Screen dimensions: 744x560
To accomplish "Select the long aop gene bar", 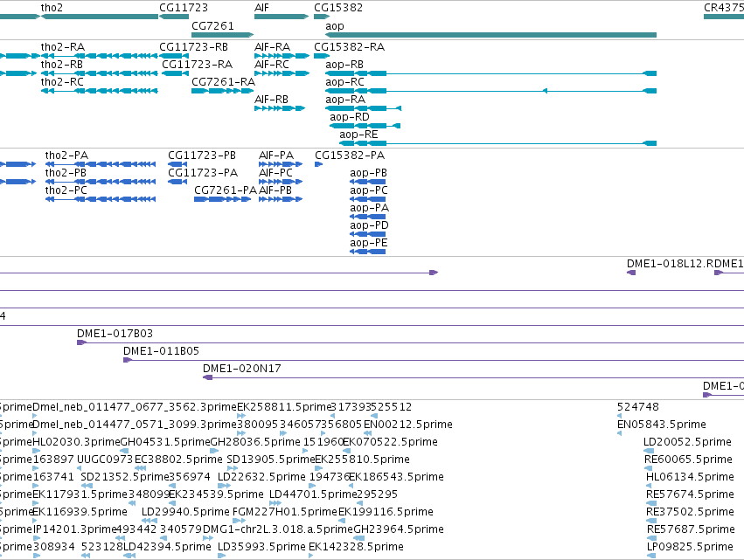I will [x=491, y=35].
